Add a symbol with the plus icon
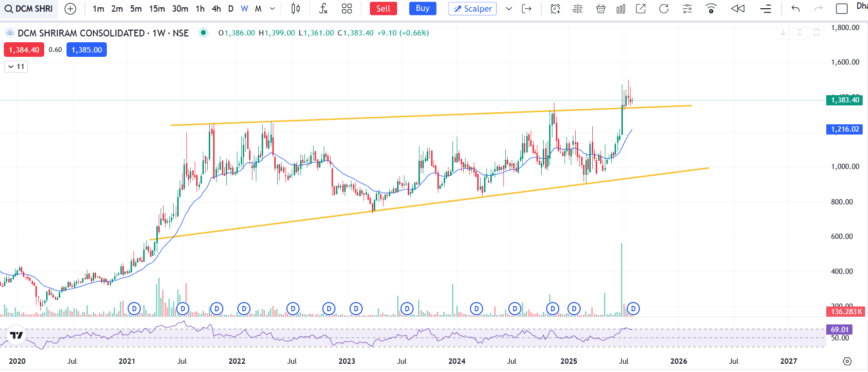Screen dimensions: 868x372 pos(70,9)
